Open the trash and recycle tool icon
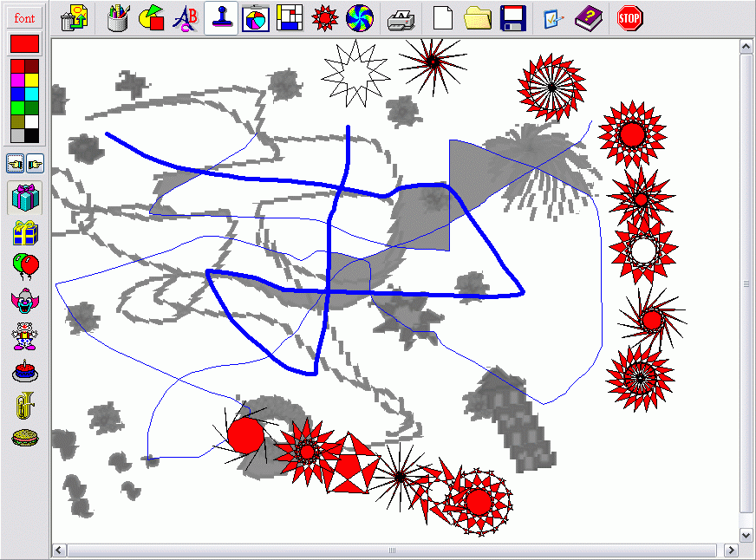Viewport: 756px width, 560px height. click(75, 18)
